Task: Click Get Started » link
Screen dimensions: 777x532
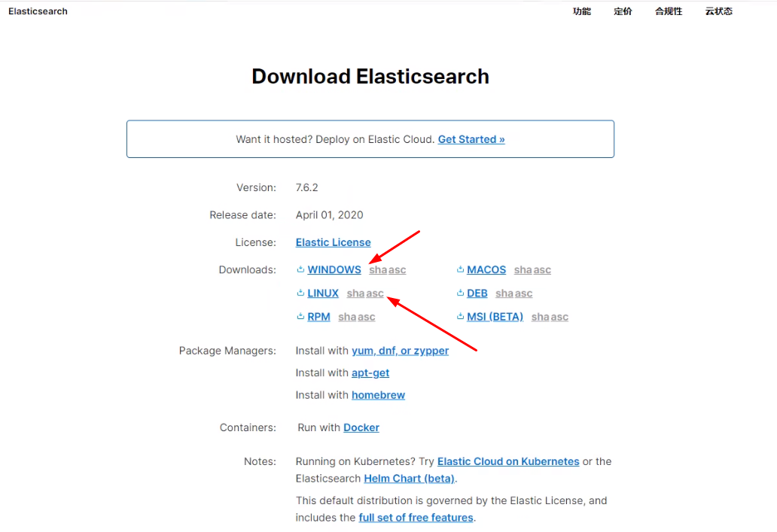Action: click(x=471, y=139)
